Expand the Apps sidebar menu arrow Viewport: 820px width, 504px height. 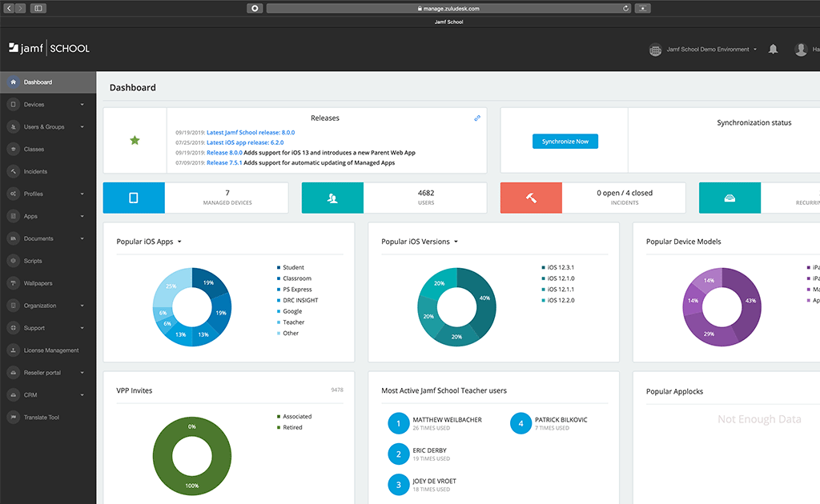tap(82, 216)
